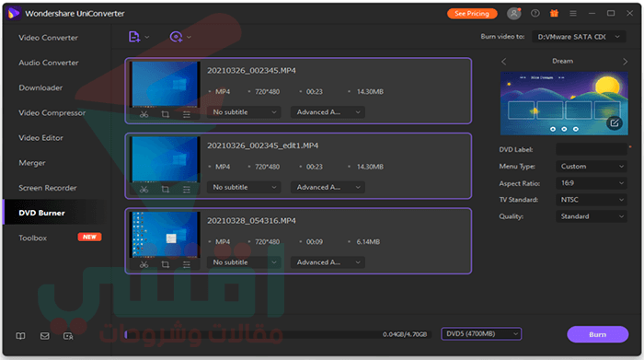
Task: Click the Burn button
Action: pyautogui.click(x=598, y=334)
